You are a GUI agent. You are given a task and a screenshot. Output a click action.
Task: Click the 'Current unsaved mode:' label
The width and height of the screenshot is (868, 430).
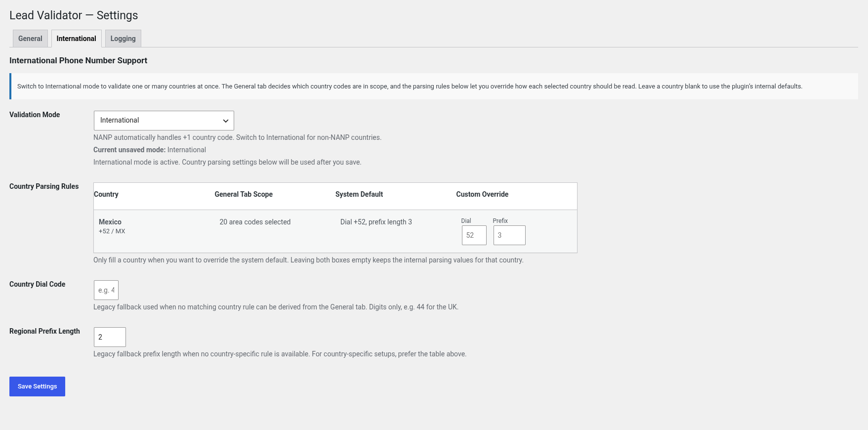tap(129, 150)
